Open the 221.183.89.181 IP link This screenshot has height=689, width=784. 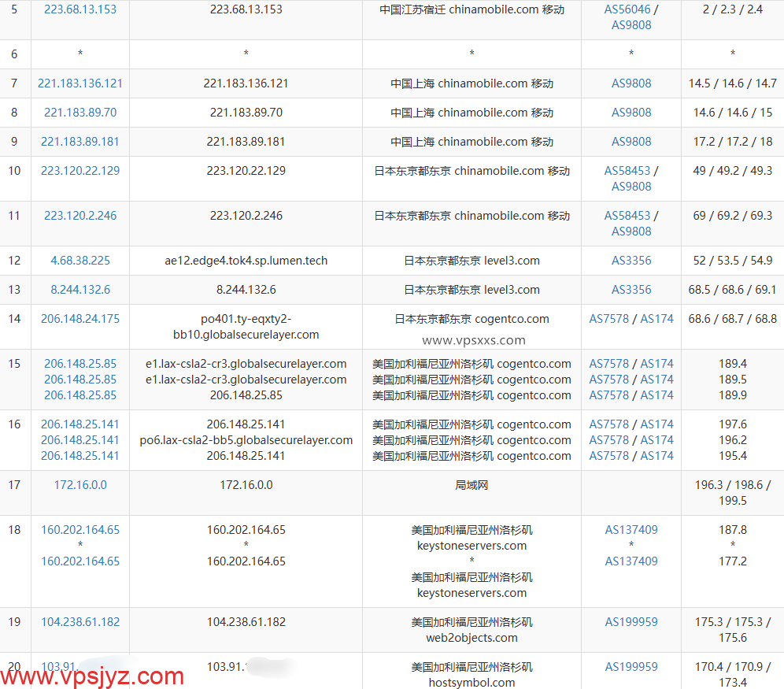click(80, 142)
